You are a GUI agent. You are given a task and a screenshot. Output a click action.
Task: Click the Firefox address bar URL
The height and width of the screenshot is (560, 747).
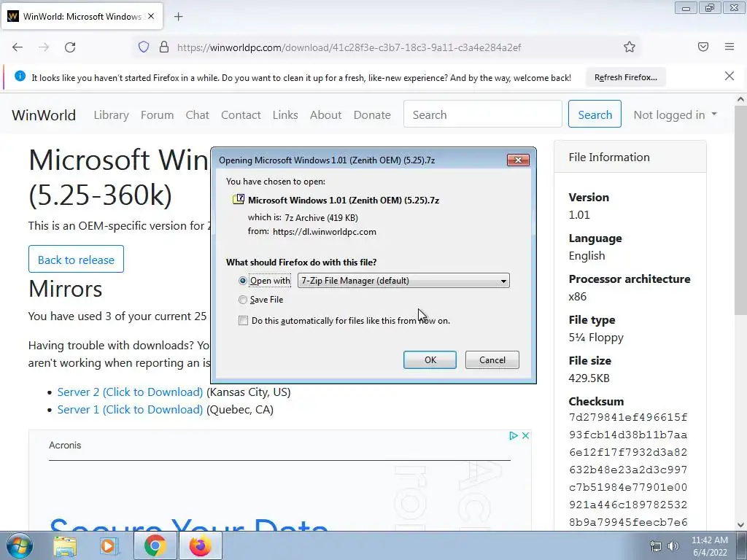pyautogui.click(x=349, y=47)
